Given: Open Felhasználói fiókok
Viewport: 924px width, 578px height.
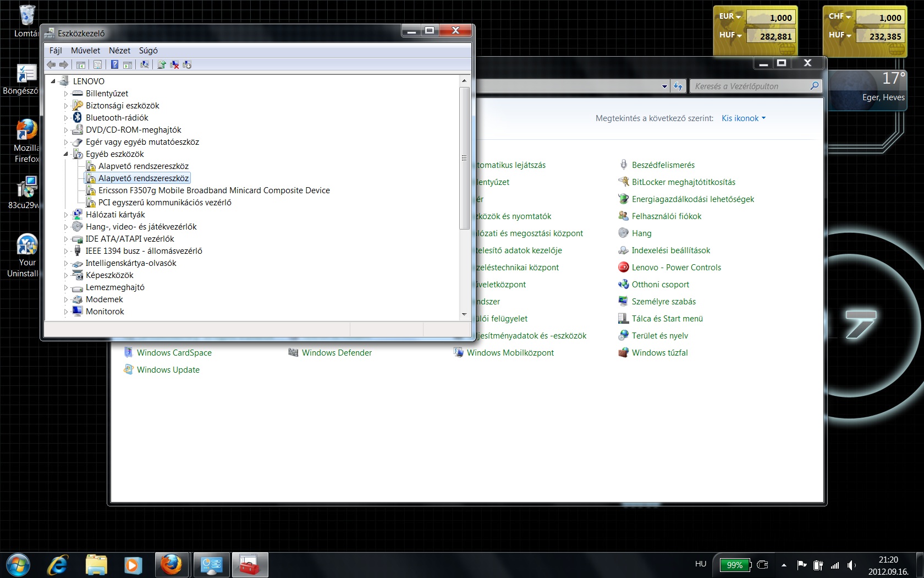Looking at the screenshot, I should [x=666, y=216].
